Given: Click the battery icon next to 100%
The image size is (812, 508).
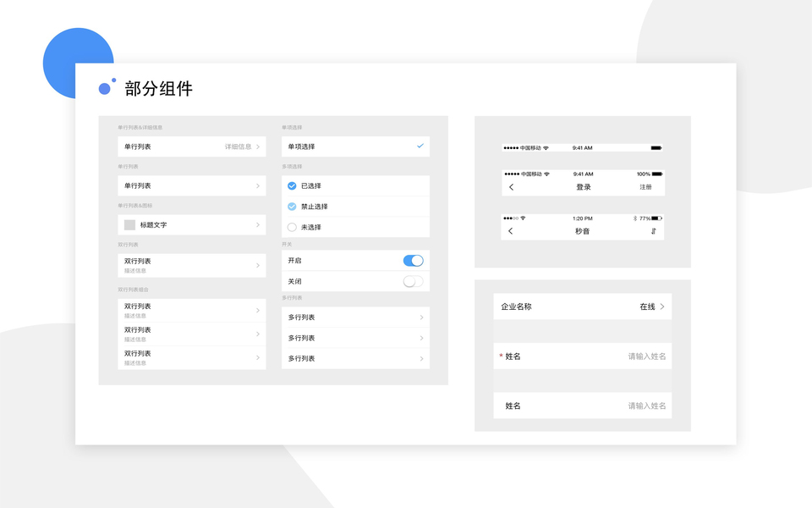Looking at the screenshot, I should (657, 174).
